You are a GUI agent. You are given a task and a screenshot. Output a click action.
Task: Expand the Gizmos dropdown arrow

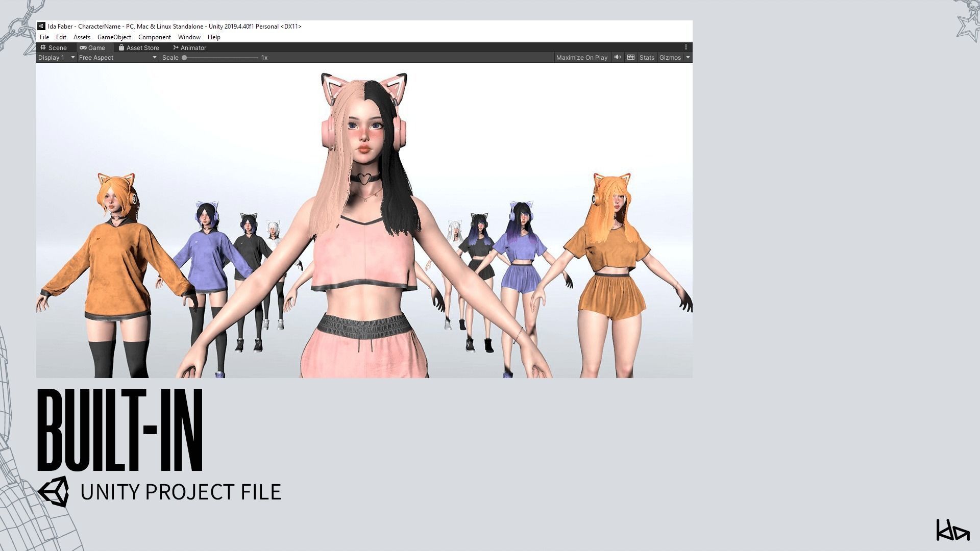click(688, 58)
